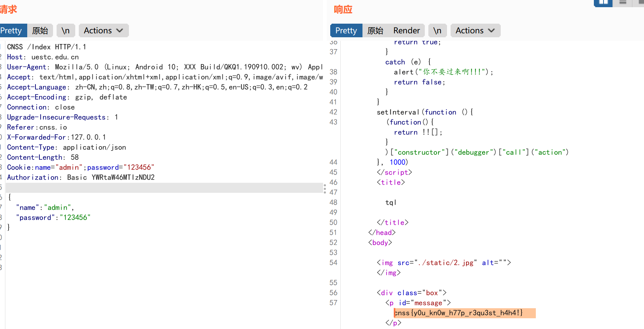Open the response Actions dropdown
644x329 pixels.
(475, 30)
